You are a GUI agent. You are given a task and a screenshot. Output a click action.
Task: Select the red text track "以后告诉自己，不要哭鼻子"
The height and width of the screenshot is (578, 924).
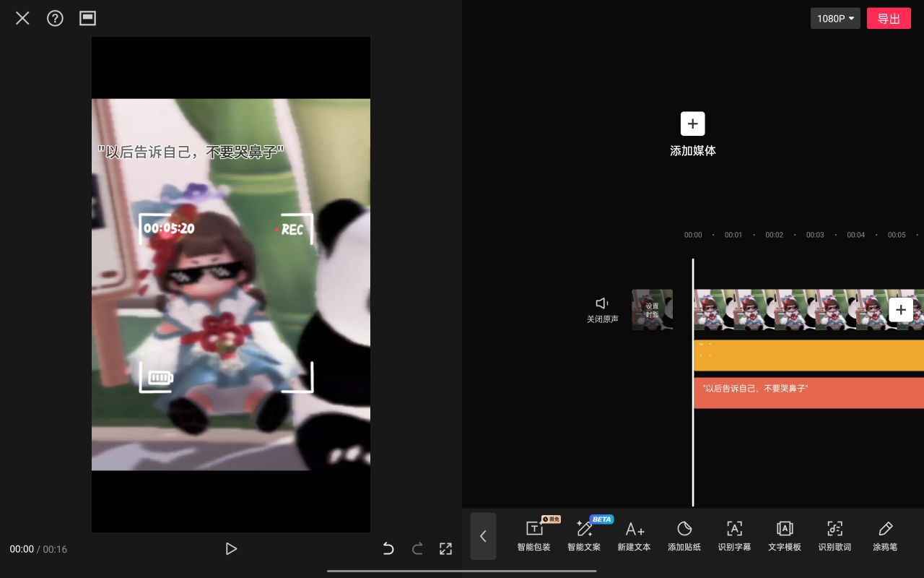[808, 393]
